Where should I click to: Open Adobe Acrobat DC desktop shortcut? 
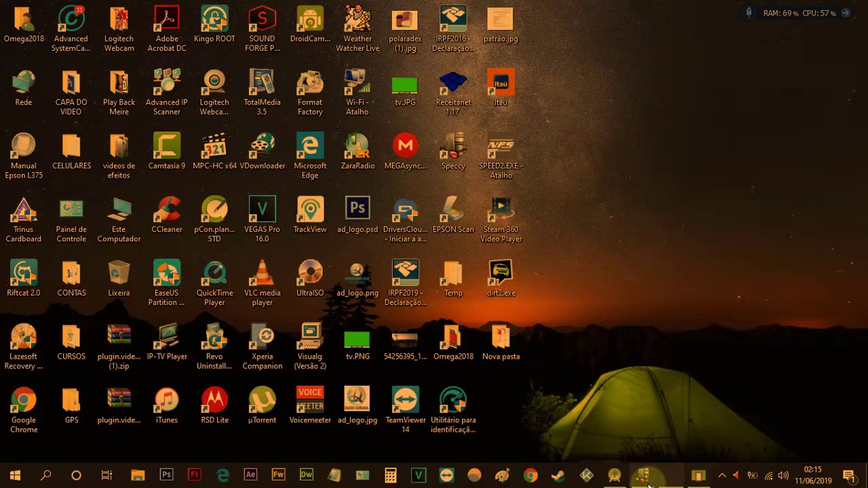(x=167, y=28)
